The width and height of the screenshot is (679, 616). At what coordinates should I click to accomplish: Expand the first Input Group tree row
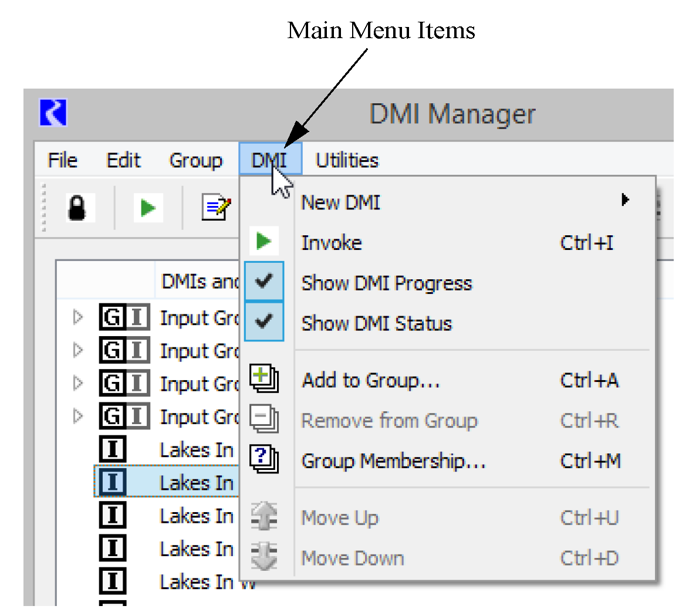[x=77, y=317]
